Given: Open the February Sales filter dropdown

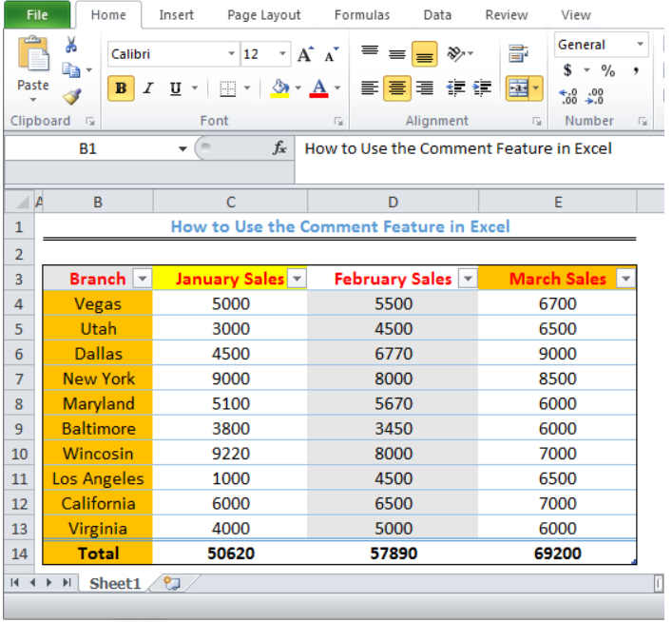Looking at the screenshot, I should tap(468, 279).
